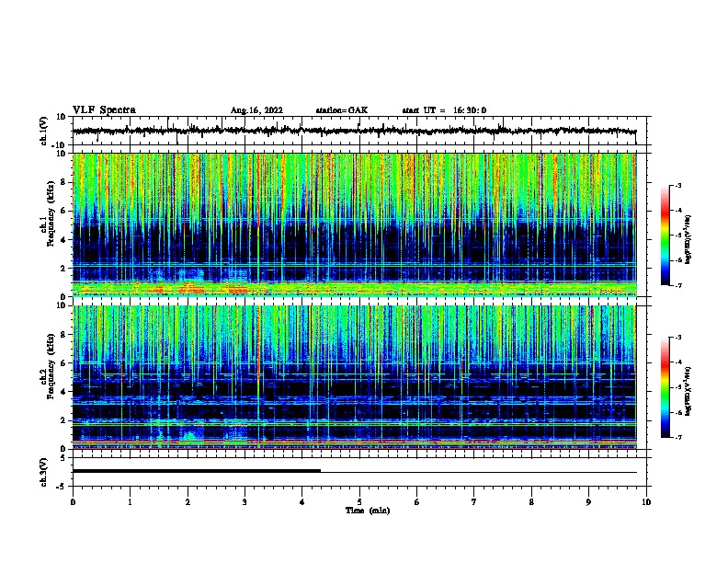The image size is (728, 563).
Task: Click the ch.2 colorbar "-7" tick label
Action: 677,437
